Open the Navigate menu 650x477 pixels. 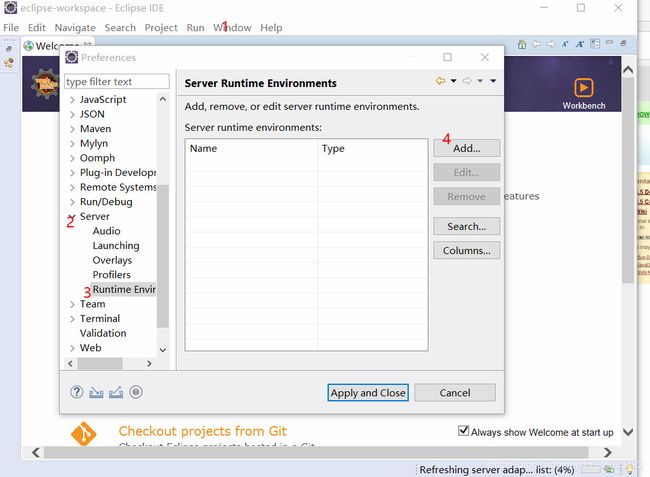(x=75, y=28)
